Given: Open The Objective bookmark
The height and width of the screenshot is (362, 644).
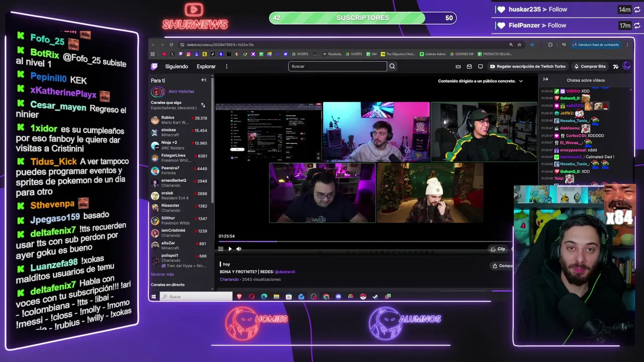Looking at the screenshot, I should click(398, 54).
